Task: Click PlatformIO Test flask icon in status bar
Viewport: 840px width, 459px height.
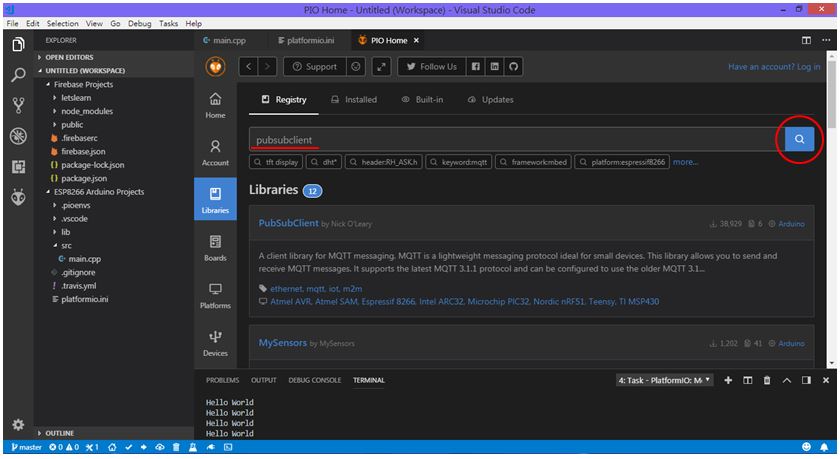Action: click(193, 447)
